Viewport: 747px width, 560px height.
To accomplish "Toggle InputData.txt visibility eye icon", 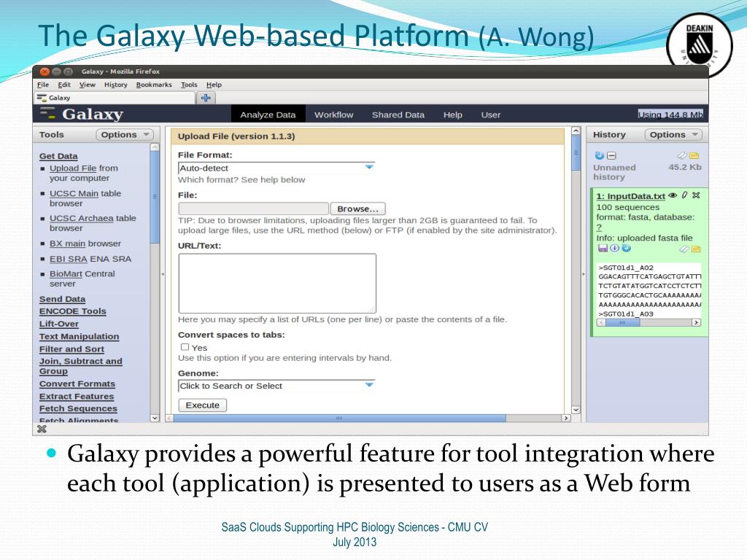I will pyautogui.click(x=673, y=195).
